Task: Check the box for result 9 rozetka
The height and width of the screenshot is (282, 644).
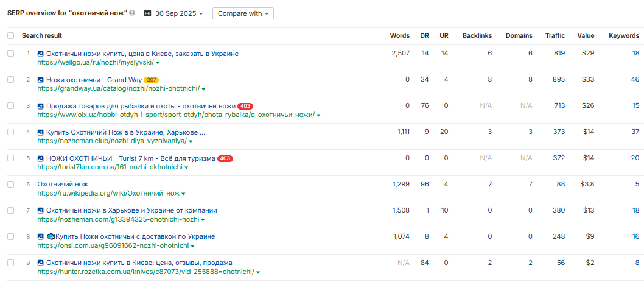Action: point(11,263)
